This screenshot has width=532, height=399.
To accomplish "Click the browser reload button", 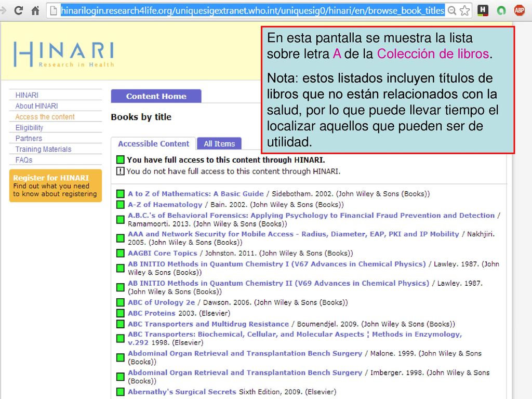I will tap(19, 10).
